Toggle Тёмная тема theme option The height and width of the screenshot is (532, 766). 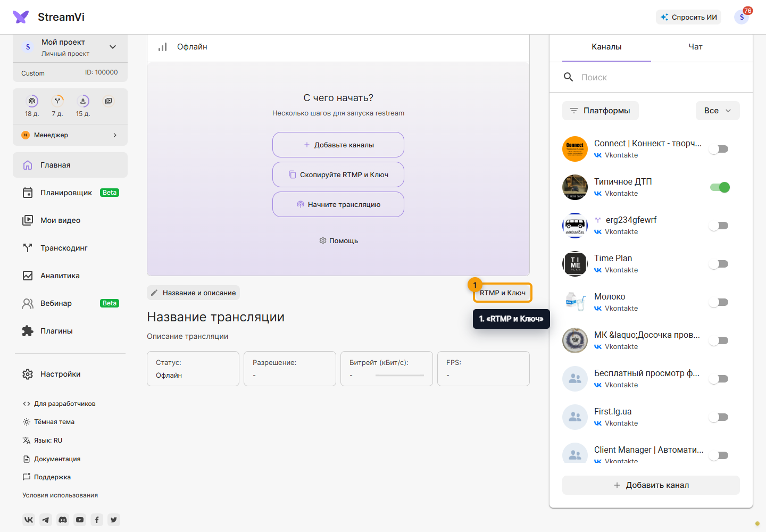(48, 422)
